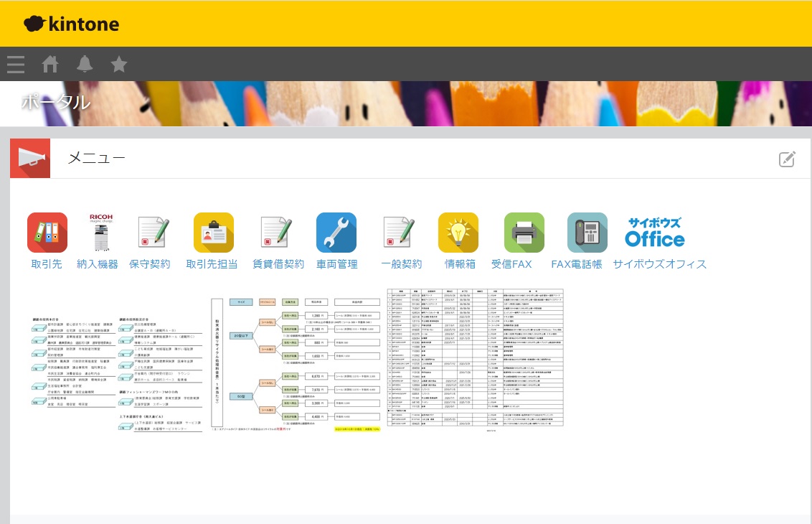Launch the サイボウズ Office logo

[x=654, y=233]
